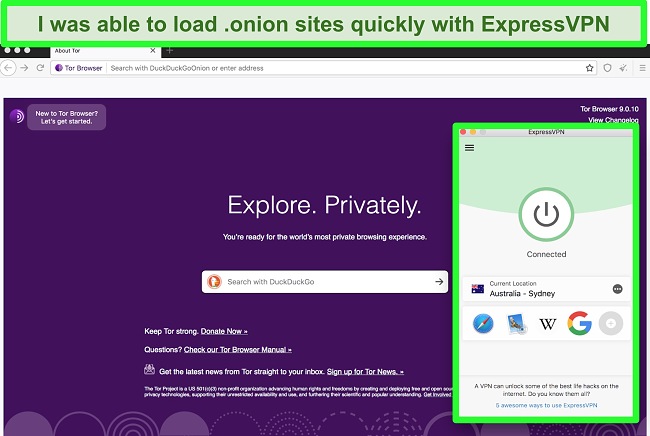Go forward using the browser forward arrow
Screen dimensions: 650x436
click(x=24, y=68)
